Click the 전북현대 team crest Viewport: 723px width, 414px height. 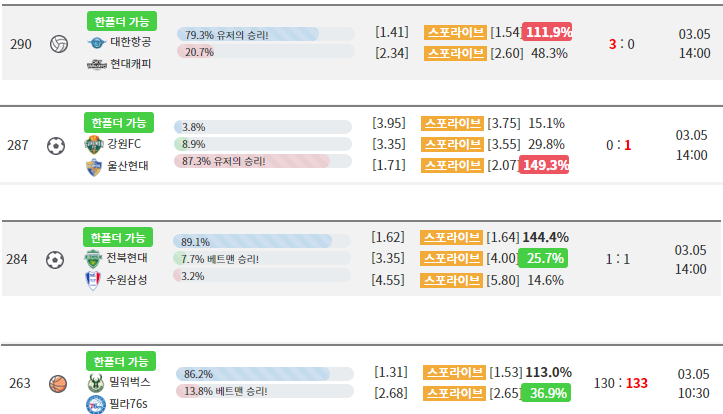pyautogui.click(x=94, y=259)
